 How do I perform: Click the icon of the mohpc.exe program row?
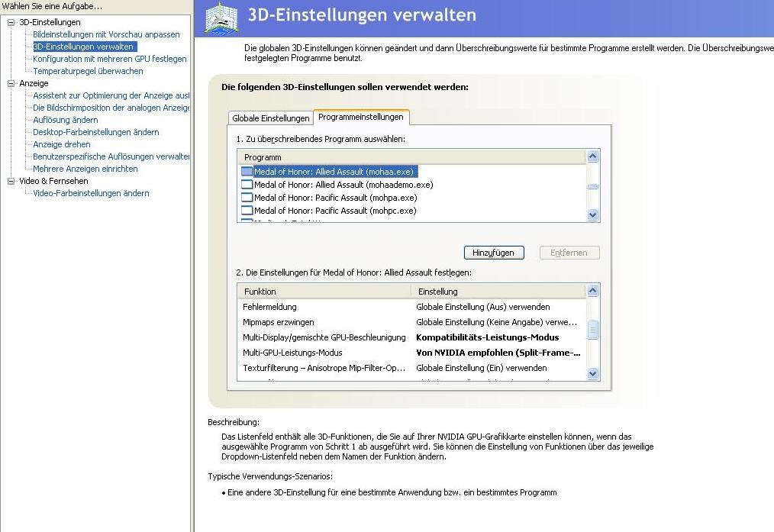pos(247,210)
